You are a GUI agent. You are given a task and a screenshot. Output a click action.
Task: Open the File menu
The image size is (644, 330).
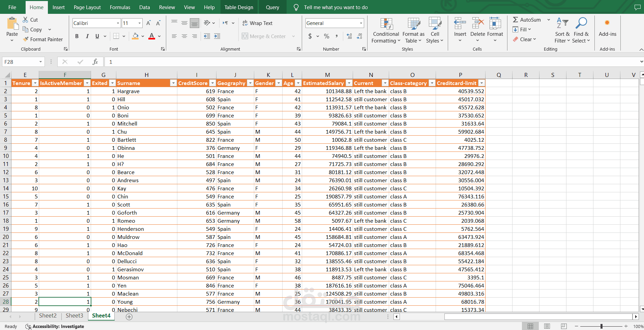(12, 7)
